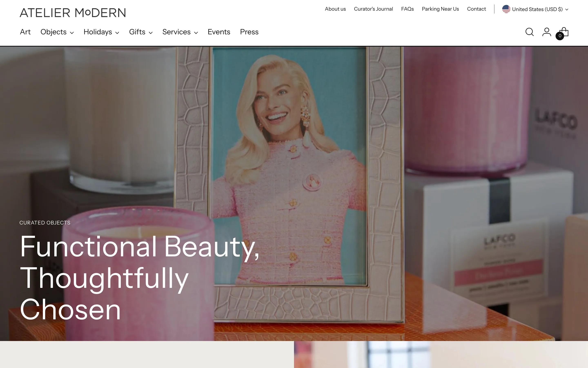
Task: Open the United States (USD $) currency selector
Action: (x=535, y=9)
